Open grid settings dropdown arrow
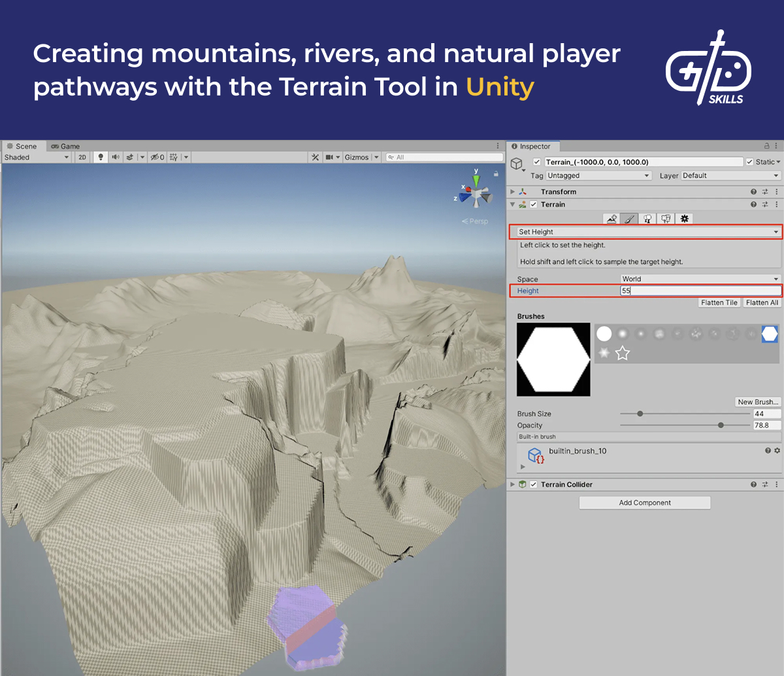 coord(186,157)
